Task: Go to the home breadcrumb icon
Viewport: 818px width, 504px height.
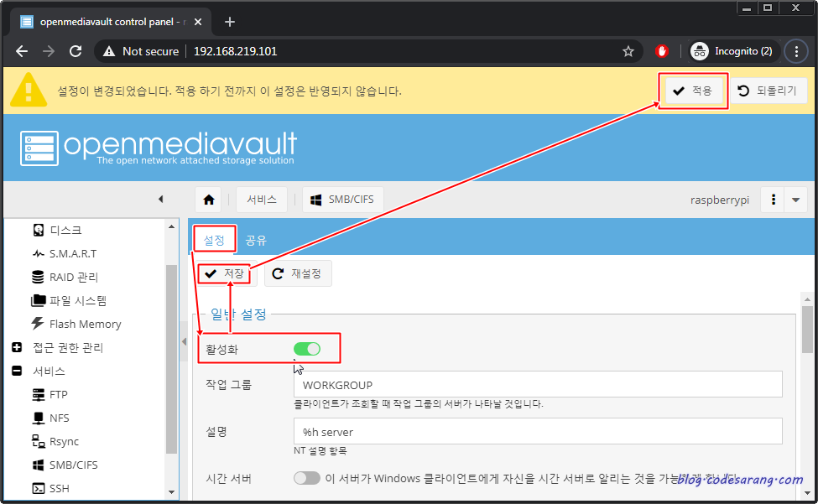Action: coord(209,200)
